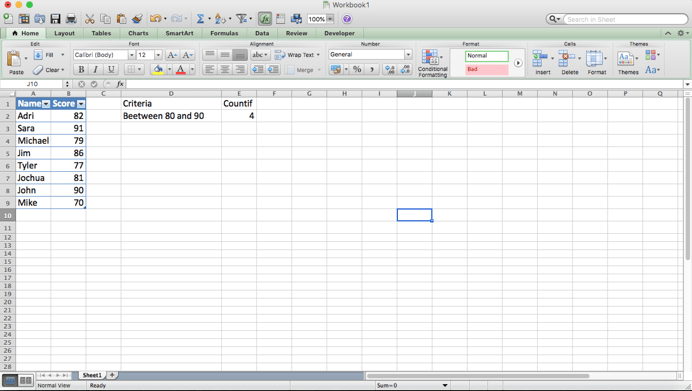The image size is (692, 391).
Task: Toggle Underline formatting
Action: (x=111, y=69)
